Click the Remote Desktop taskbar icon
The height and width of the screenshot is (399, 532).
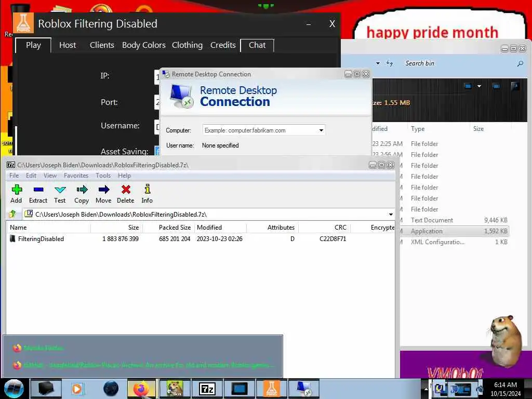coord(303,389)
